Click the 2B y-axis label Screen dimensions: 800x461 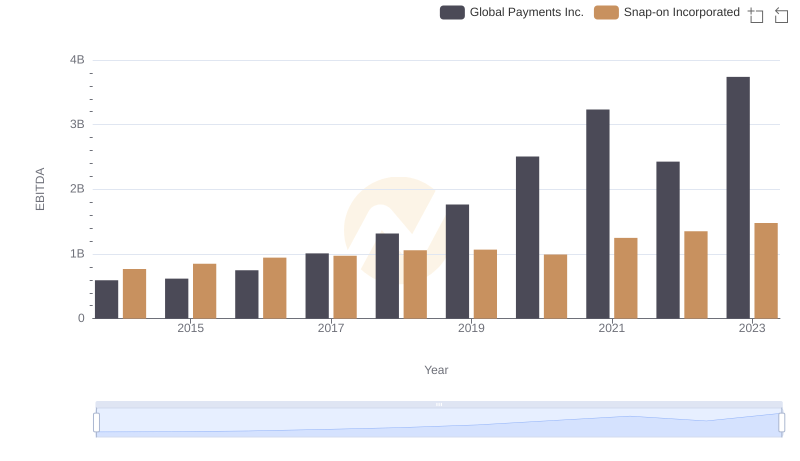coord(77,189)
